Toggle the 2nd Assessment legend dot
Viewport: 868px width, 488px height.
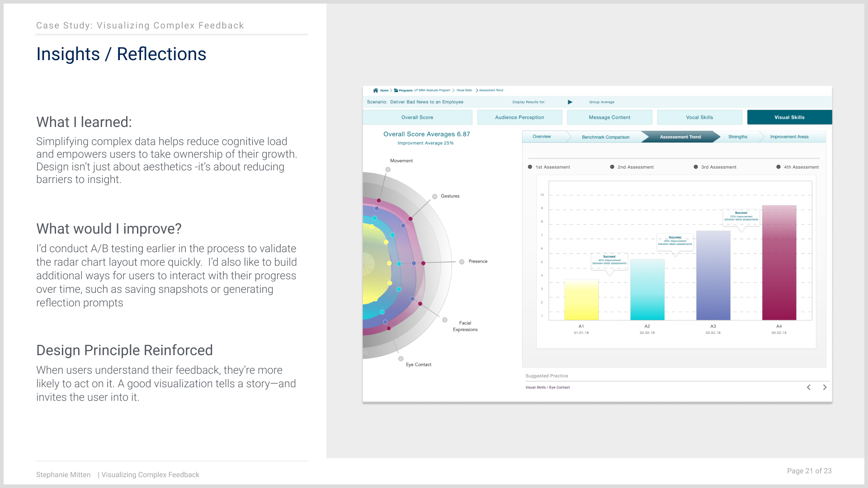point(612,167)
